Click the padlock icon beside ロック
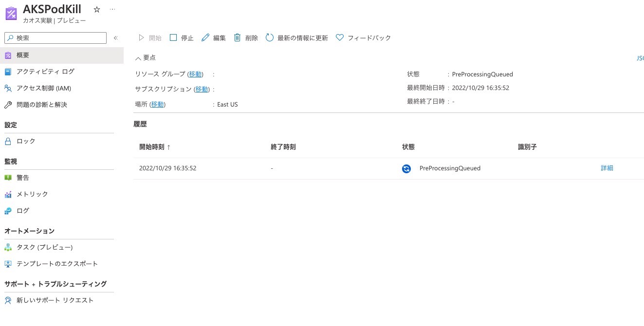Viewport: 644px width, 326px height. (x=8, y=141)
